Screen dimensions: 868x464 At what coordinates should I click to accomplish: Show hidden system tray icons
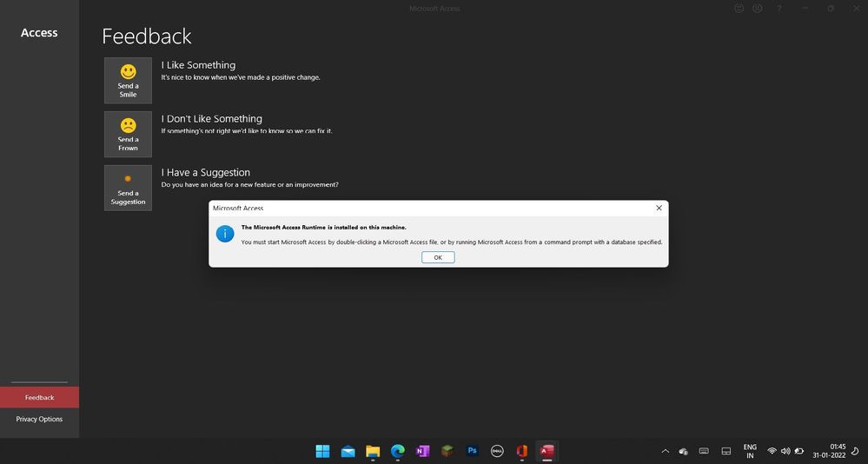666,451
